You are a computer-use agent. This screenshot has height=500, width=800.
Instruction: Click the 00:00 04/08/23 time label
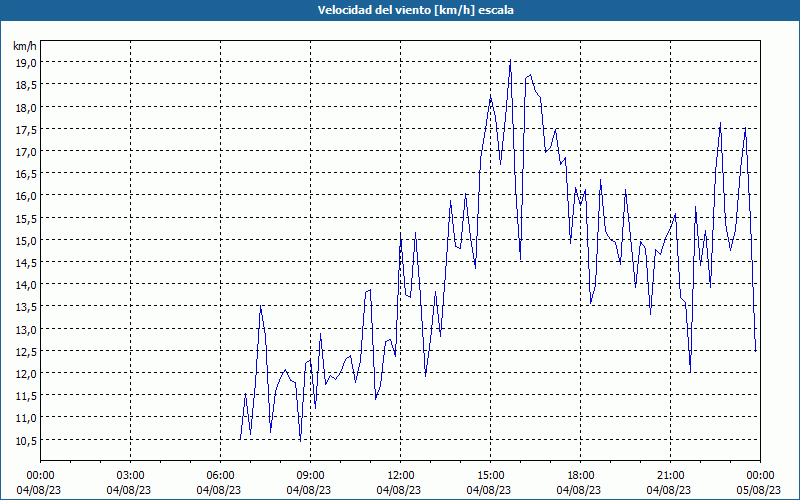coord(39,483)
